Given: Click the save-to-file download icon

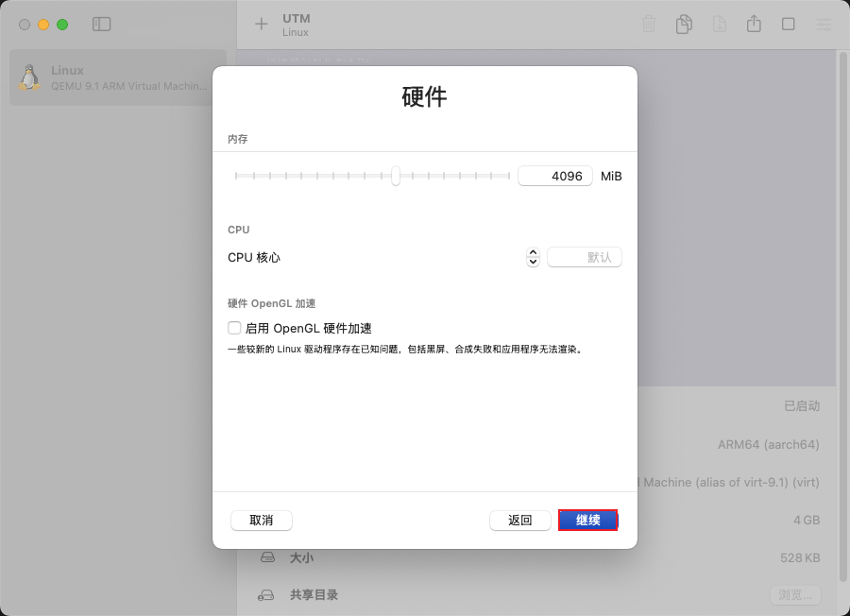Looking at the screenshot, I should coord(719,24).
